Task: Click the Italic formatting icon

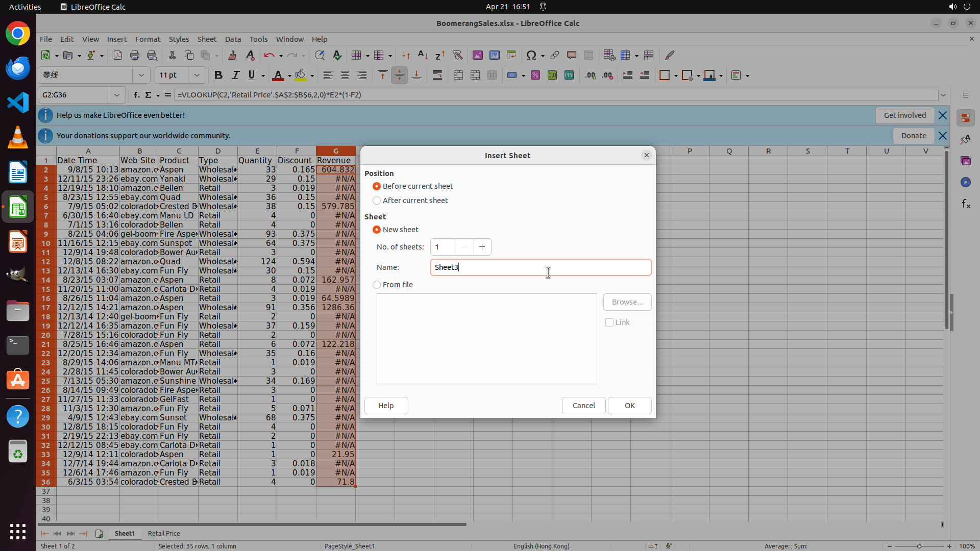Action: click(x=235, y=76)
